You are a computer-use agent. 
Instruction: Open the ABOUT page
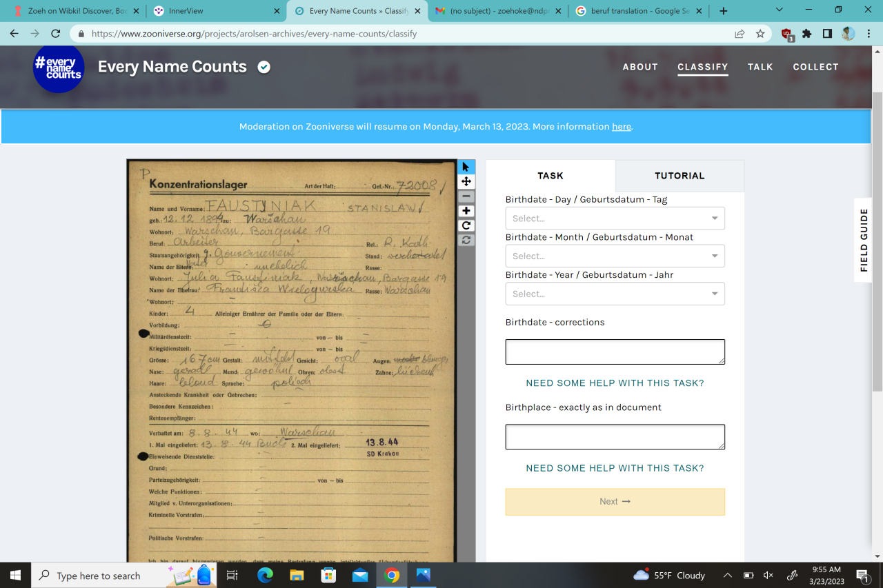coord(640,67)
